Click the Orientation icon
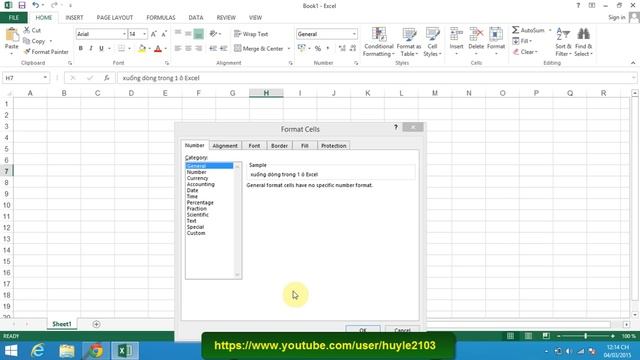This screenshot has width=640, height=360. 213,34
